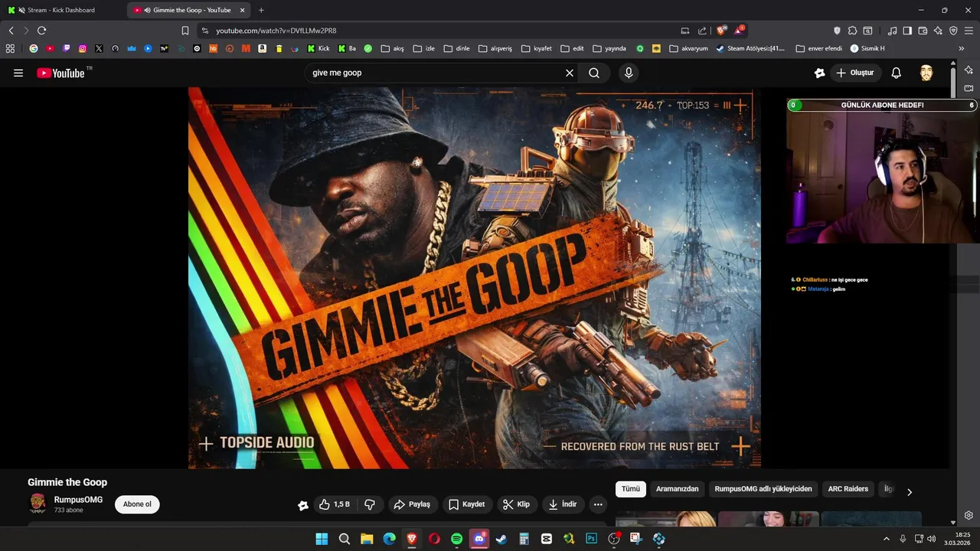Image resolution: width=980 pixels, height=551 pixels.
Task: Open the Oluştur create button
Action: (856, 73)
